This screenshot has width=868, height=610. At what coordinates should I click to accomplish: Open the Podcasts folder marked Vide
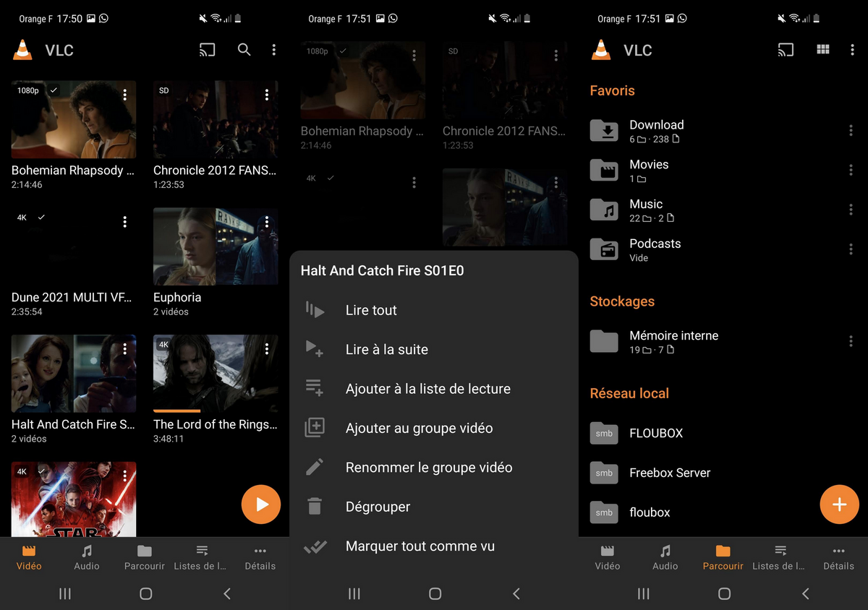723,250
